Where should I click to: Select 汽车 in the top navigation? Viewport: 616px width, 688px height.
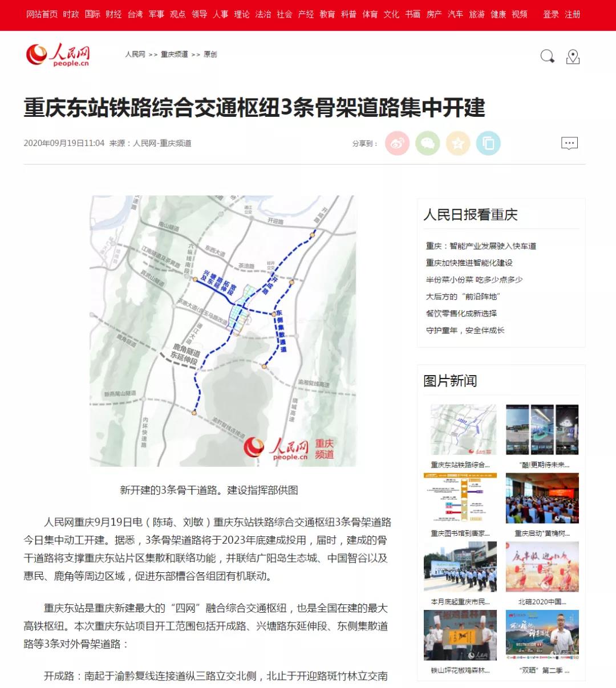click(x=456, y=14)
